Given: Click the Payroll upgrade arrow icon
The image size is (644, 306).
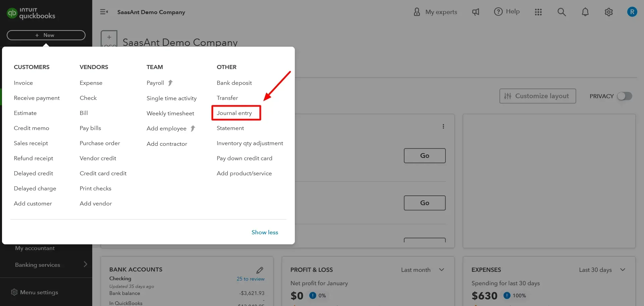Looking at the screenshot, I should click(170, 83).
